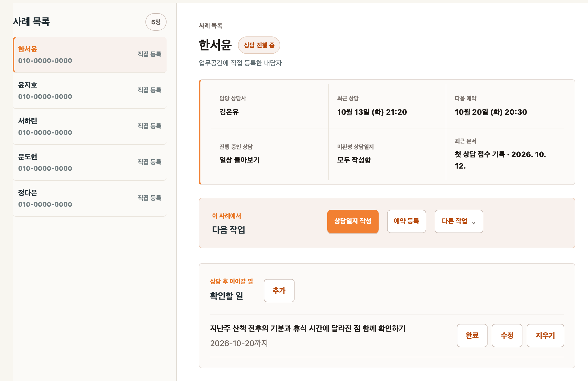This screenshot has height=381, width=588.
Task: Select 정다은 in the case list
Action: (x=90, y=198)
